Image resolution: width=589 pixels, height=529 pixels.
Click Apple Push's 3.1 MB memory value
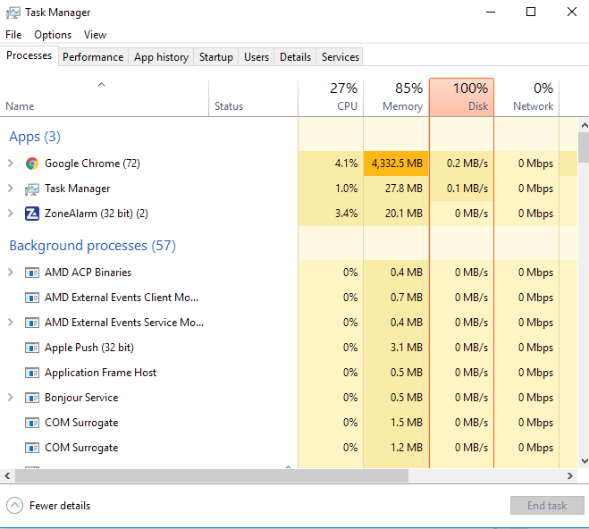point(406,348)
